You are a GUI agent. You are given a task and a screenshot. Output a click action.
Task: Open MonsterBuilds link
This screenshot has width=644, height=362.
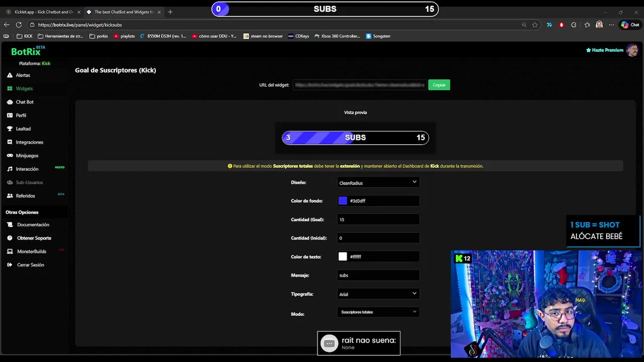[32, 251]
